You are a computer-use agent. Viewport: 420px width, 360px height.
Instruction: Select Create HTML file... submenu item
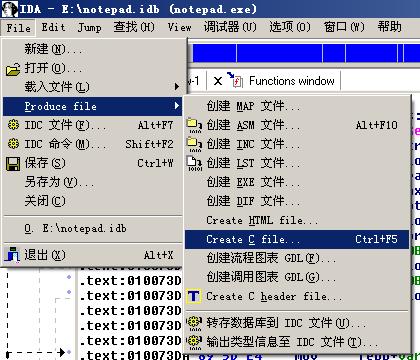297,220
